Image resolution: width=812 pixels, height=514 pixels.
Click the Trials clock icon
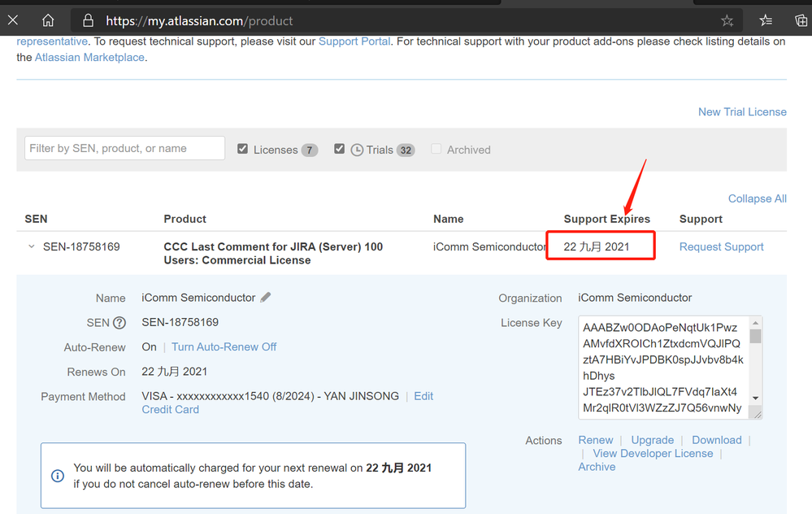pos(357,150)
